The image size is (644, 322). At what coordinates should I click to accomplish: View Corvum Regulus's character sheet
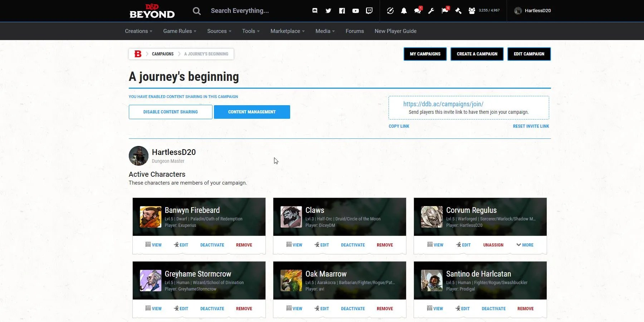click(435, 245)
